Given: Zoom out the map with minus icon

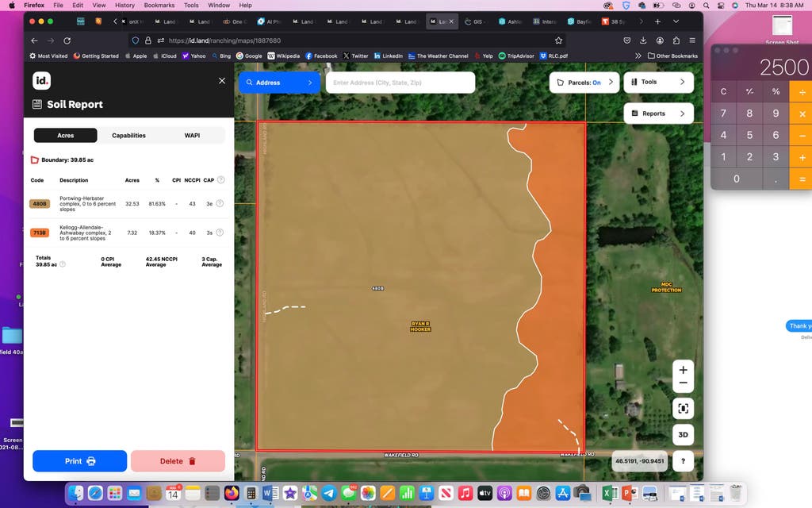Looking at the screenshot, I should click(683, 383).
